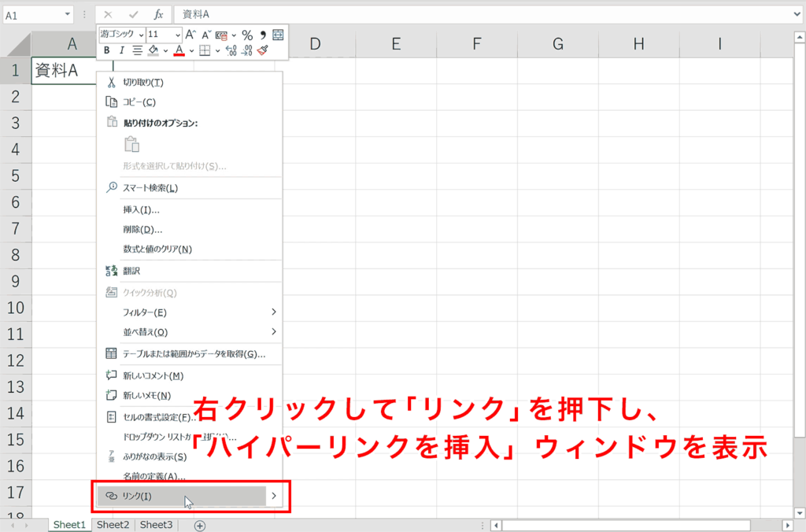This screenshot has width=806, height=532.
Task: Apply percent style with the % icon
Action: point(246,35)
